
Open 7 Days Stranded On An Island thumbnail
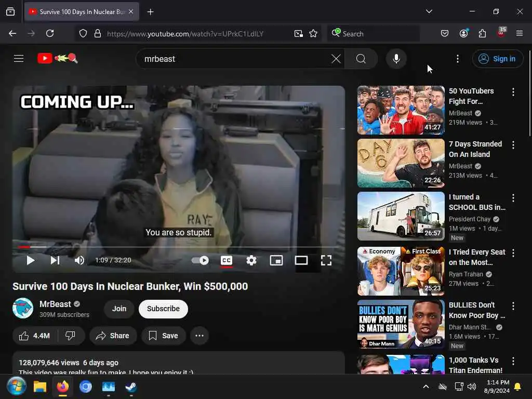(401, 163)
